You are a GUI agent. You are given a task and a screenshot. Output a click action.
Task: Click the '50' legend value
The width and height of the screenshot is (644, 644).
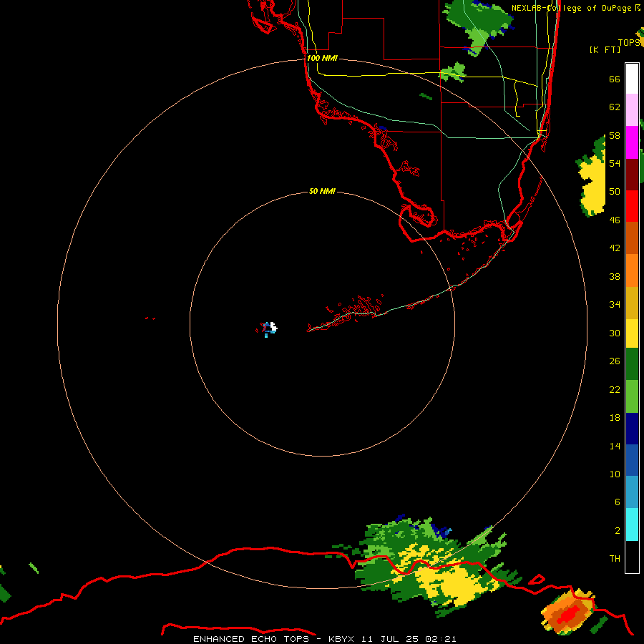tap(615, 191)
